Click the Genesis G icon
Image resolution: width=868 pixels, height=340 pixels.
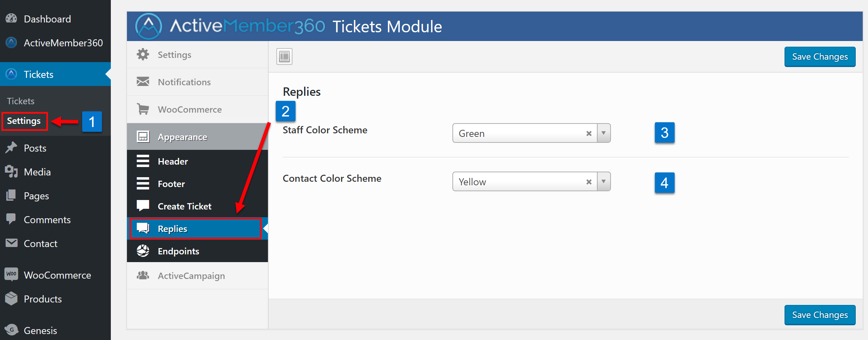point(11,330)
